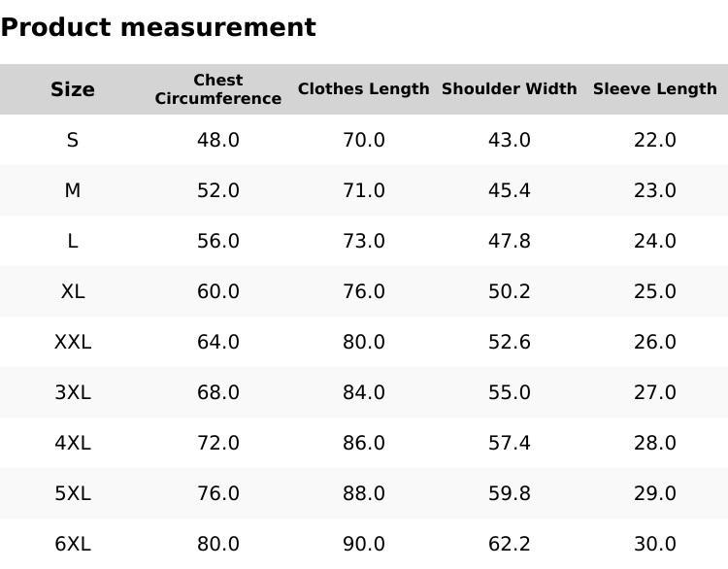Click the Size column header

(x=73, y=89)
